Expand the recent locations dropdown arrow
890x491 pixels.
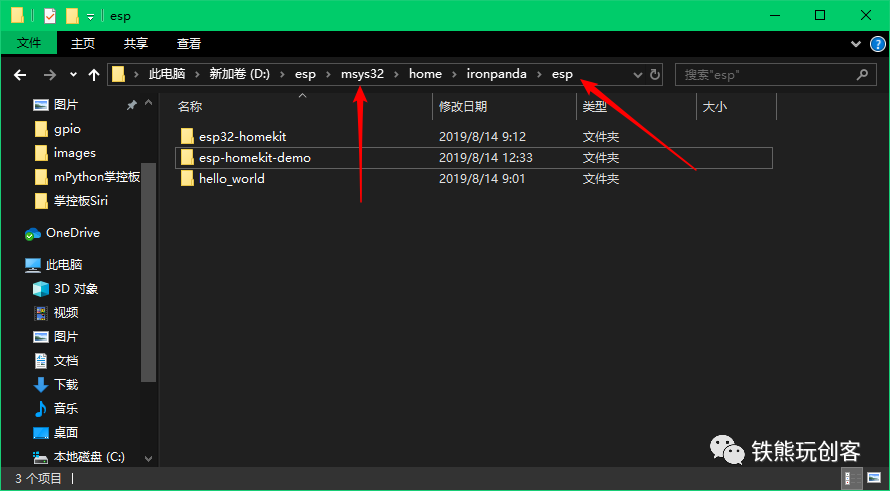click(73, 74)
